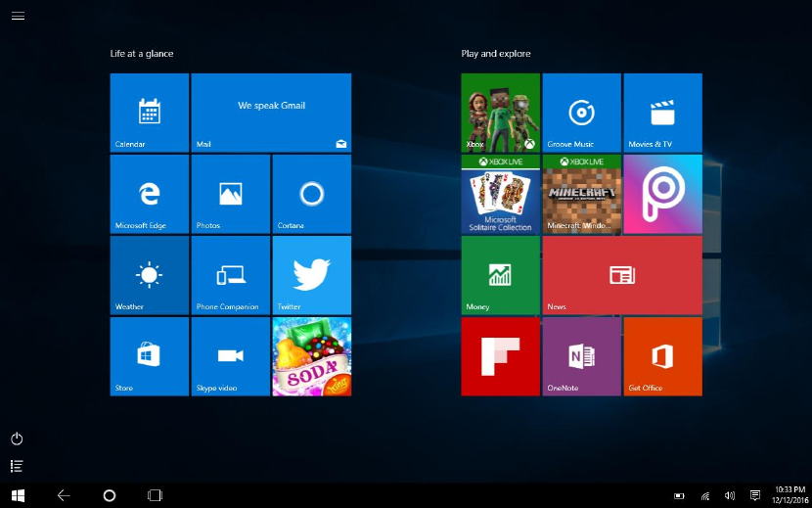Open the Minecraft Windows 10 tile
812x508 pixels.
tap(581, 194)
